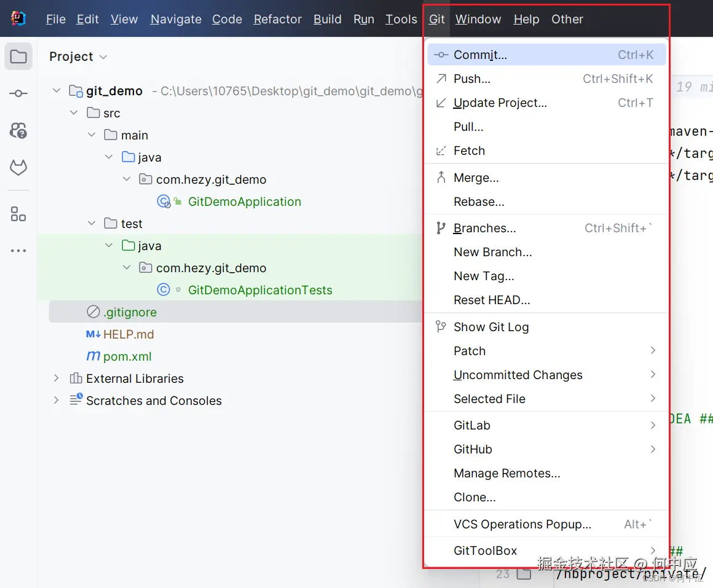Expand Scratches and Consoles node

[x=57, y=400]
